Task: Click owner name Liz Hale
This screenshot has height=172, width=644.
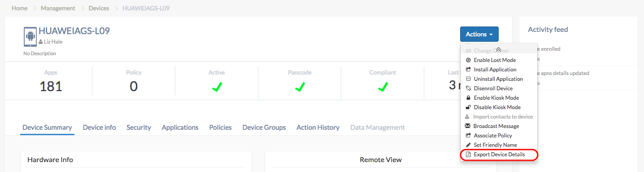Action: pyautogui.click(x=53, y=42)
